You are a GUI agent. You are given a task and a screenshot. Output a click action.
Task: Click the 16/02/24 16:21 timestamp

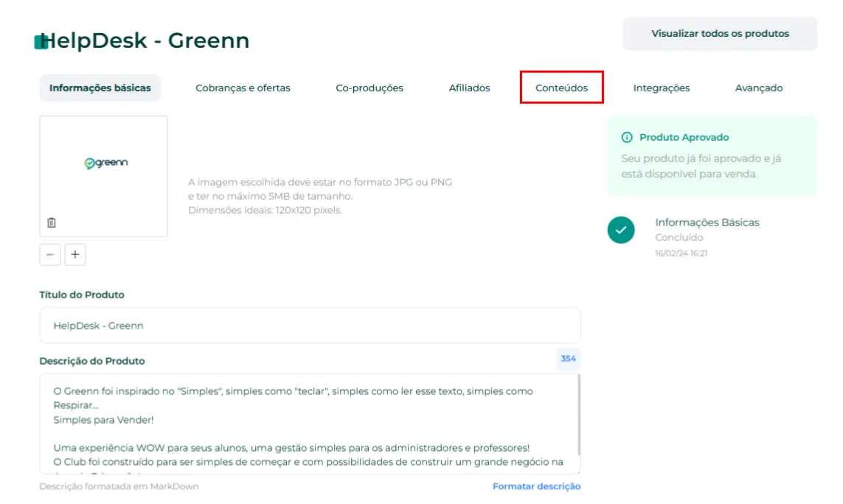pyautogui.click(x=681, y=253)
